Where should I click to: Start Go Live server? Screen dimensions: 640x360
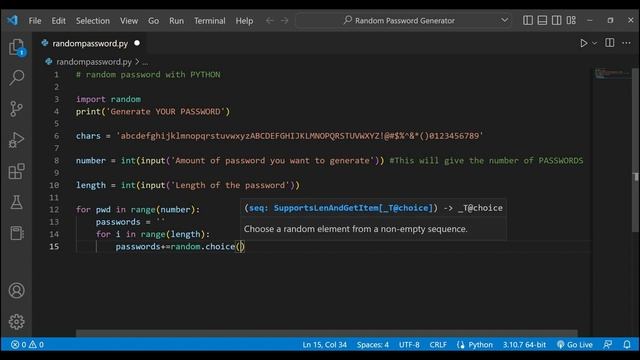point(575,345)
